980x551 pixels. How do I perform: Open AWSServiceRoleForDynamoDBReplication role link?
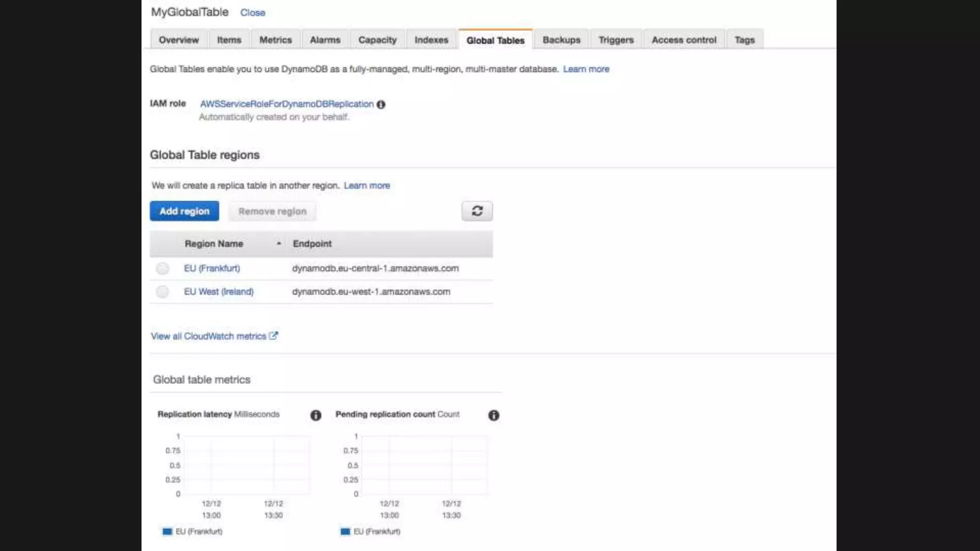[287, 104]
